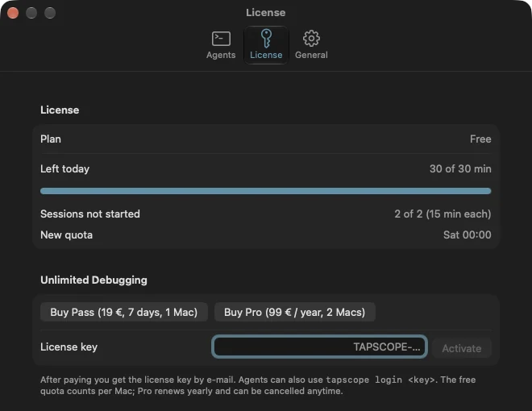
Task: Click the 'Unlimited Debugging' heading
Action: [x=94, y=280]
